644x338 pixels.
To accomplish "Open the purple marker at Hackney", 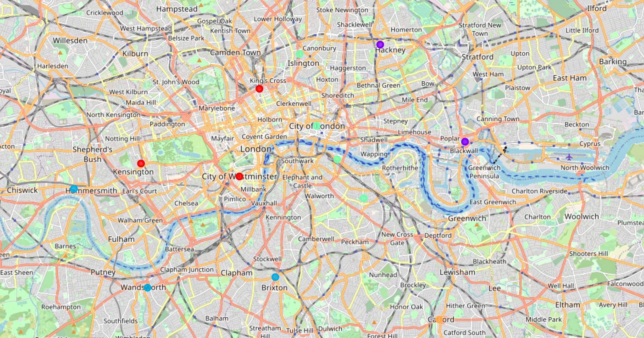I will click(380, 44).
